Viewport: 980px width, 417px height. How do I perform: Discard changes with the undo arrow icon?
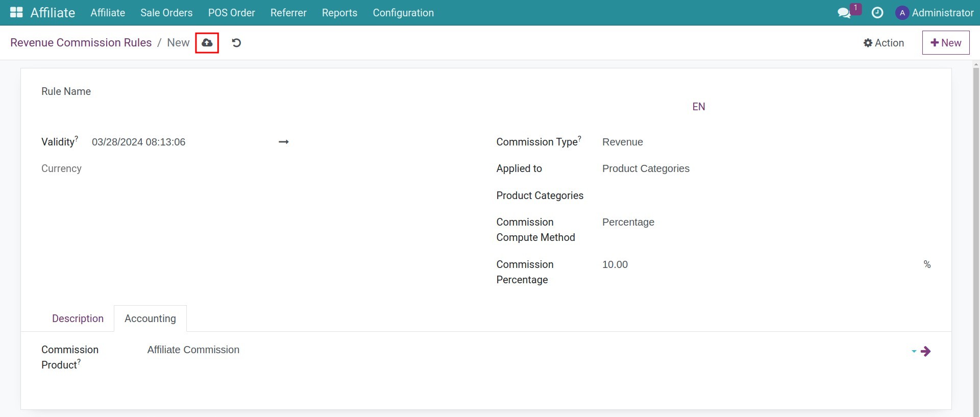click(x=236, y=43)
